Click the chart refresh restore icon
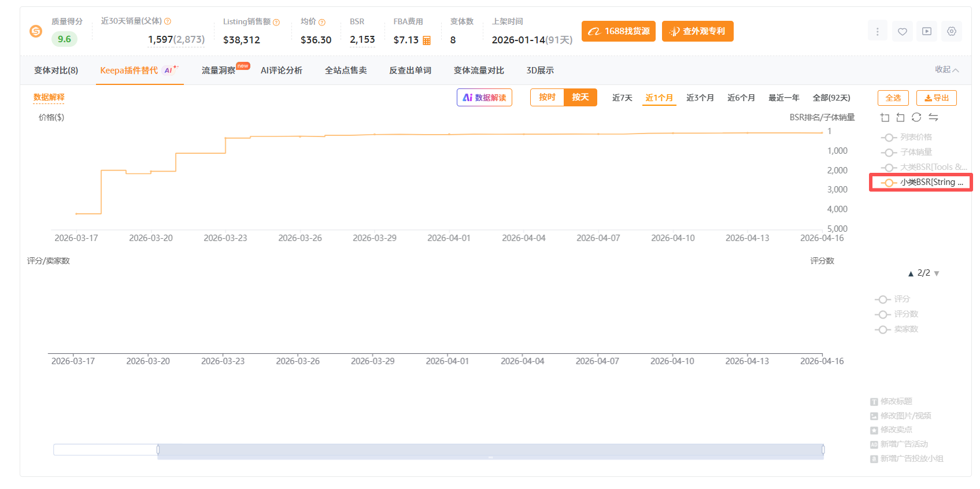Screen dimensions: 980x489 click(x=916, y=117)
